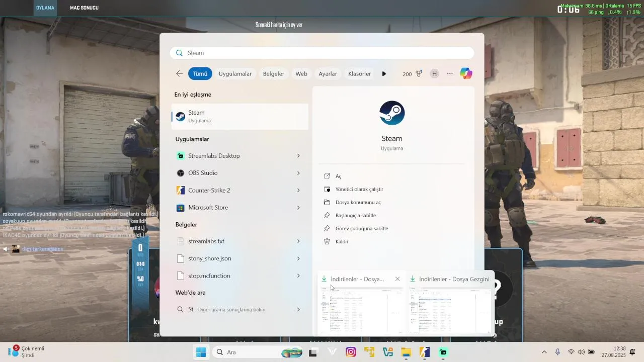Open Instagram from the taskbar
The height and width of the screenshot is (362, 644).
coord(351,352)
